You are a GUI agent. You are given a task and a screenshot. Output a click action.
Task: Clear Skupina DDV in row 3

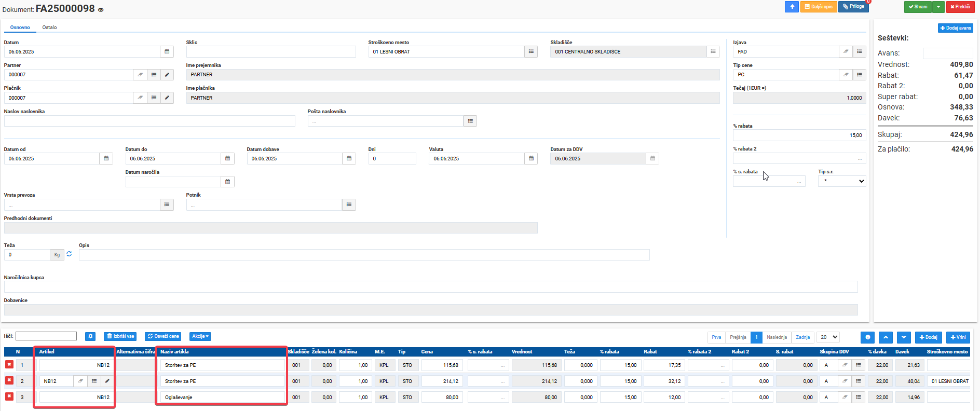pyautogui.click(x=845, y=397)
